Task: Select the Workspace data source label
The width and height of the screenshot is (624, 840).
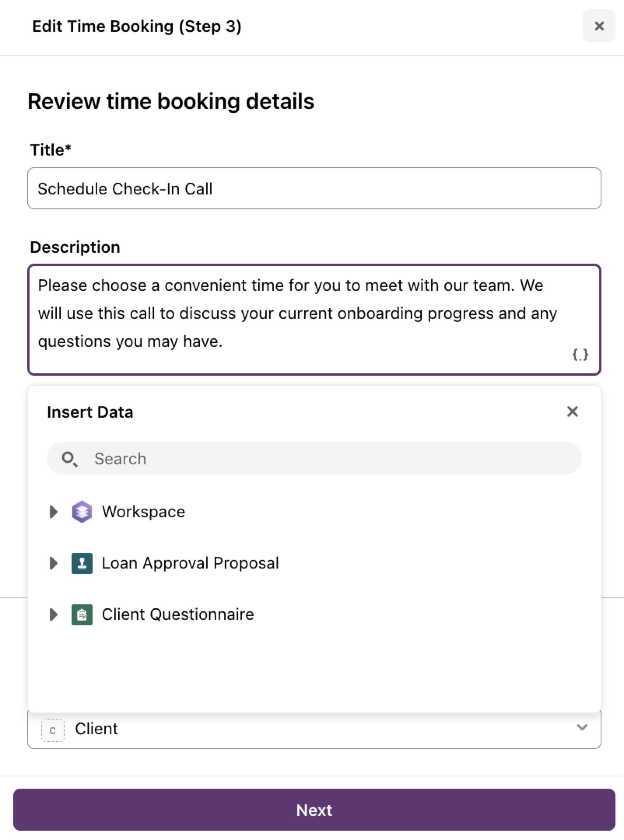Action: (x=144, y=512)
